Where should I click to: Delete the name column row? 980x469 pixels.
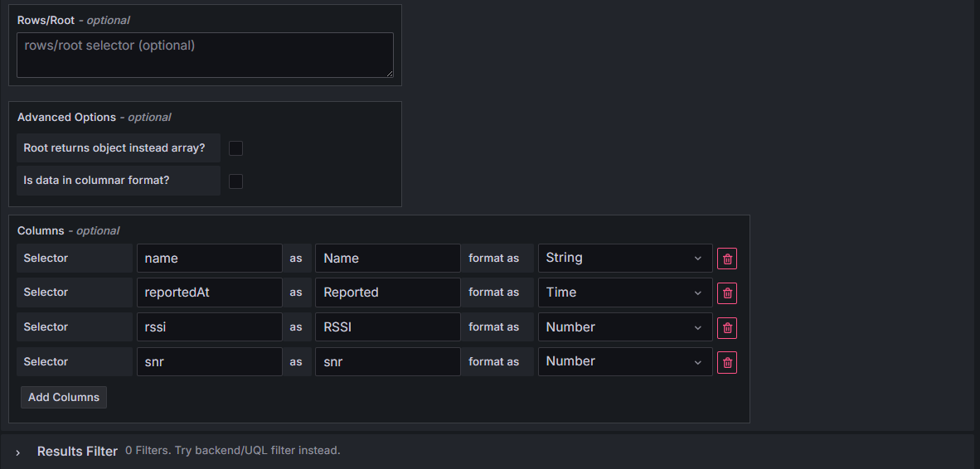727,259
